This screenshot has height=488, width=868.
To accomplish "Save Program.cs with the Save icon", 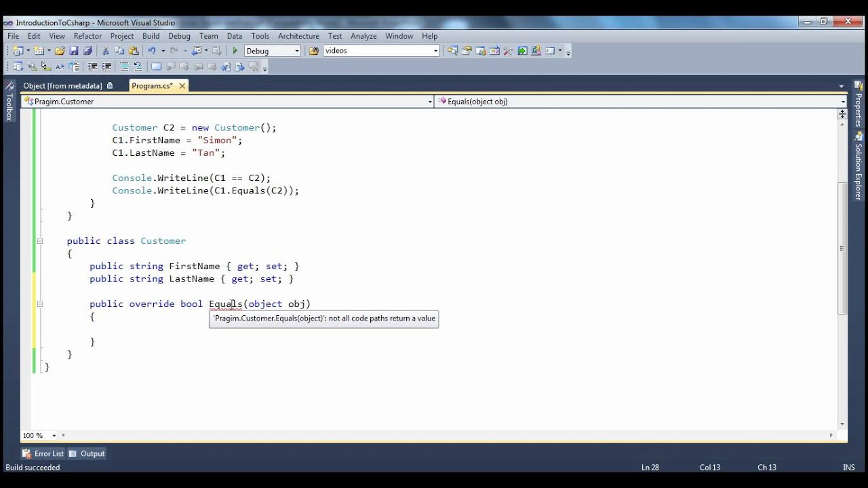I will 74,51.
